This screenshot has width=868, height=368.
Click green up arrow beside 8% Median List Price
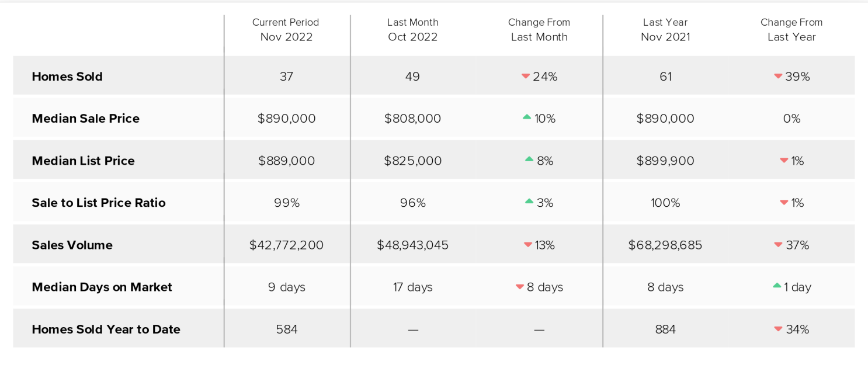(529, 159)
